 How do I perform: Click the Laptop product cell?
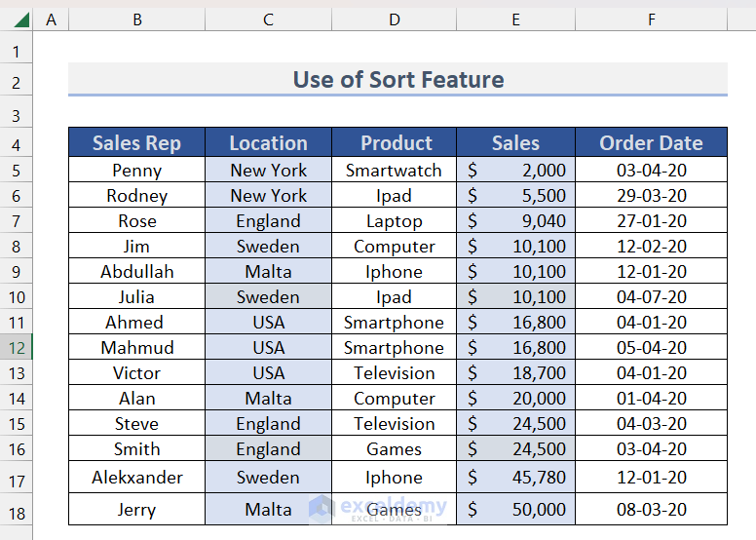click(394, 221)
